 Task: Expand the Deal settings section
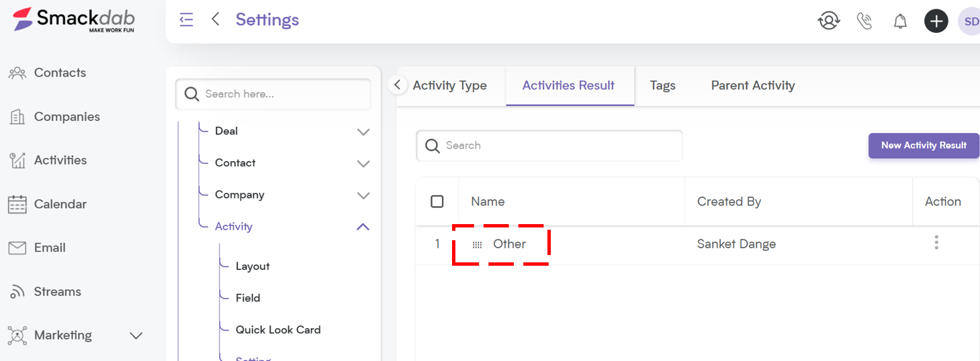pyautogui.click(x=363, y=132)
